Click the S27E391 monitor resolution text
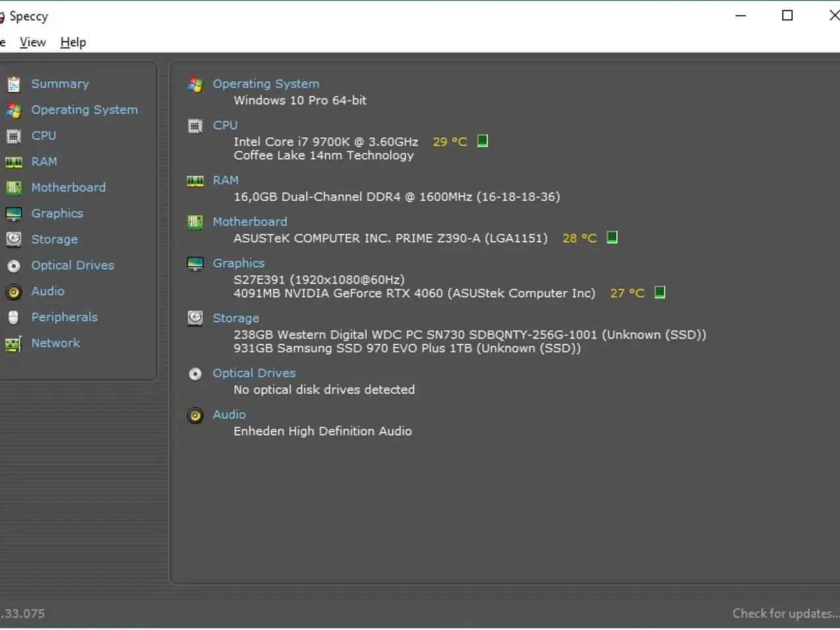This screenshot has width=840, height=630. (319, 280)
